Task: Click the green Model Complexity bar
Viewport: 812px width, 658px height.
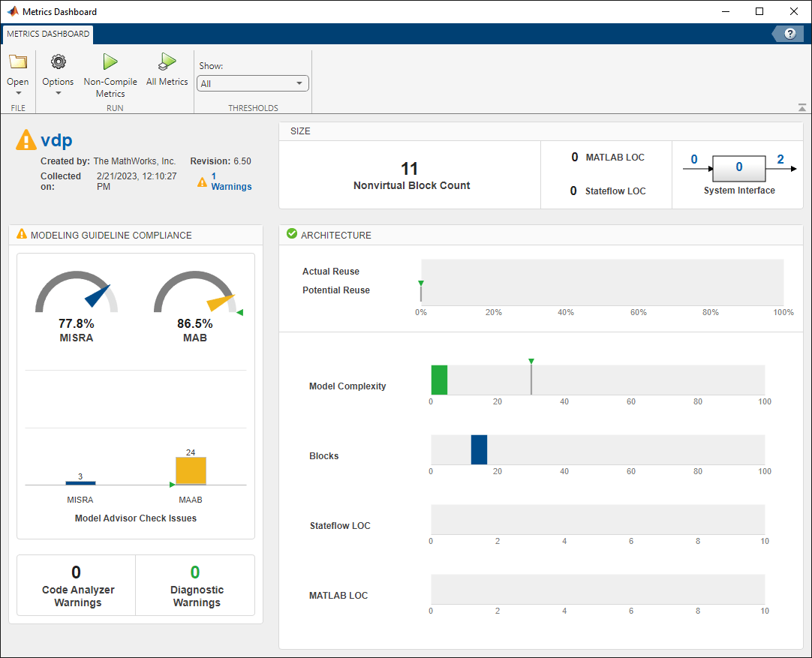Action: click(439, 380)
